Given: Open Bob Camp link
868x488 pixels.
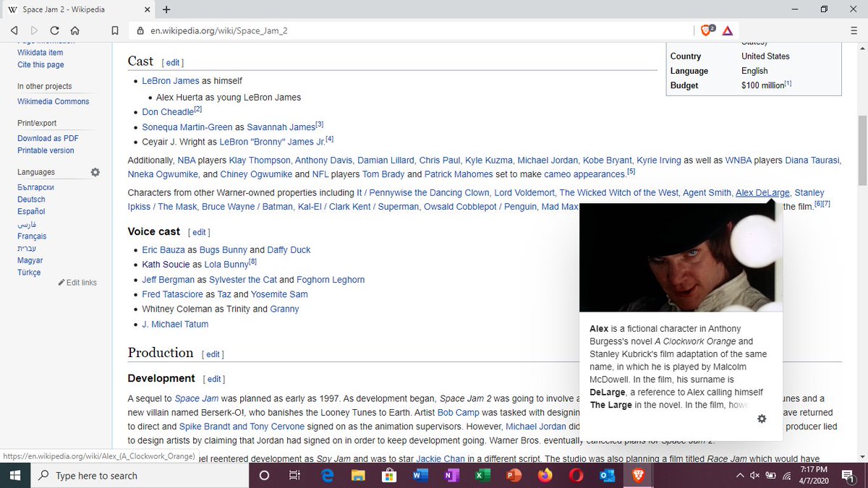Looking at the screenshot, I should [458, 411].
